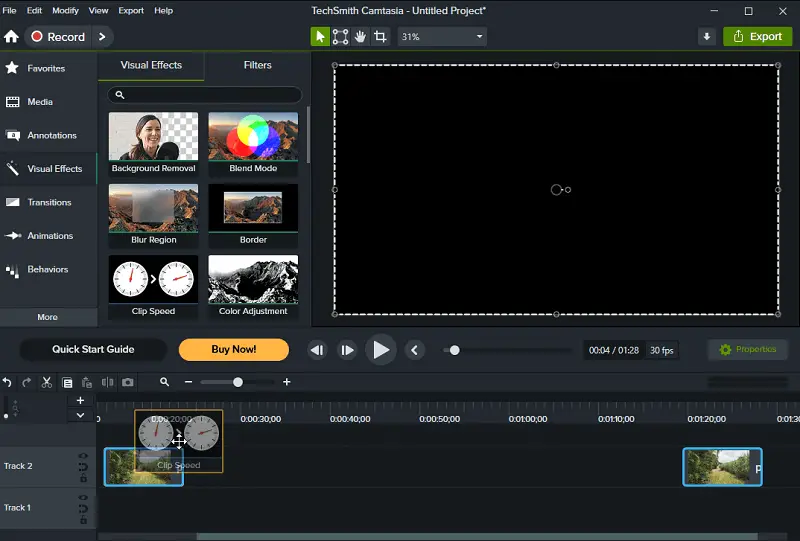The height and width of the screenshot is (541, 800).
Task: Open the File menu
Action: (9, 10)
